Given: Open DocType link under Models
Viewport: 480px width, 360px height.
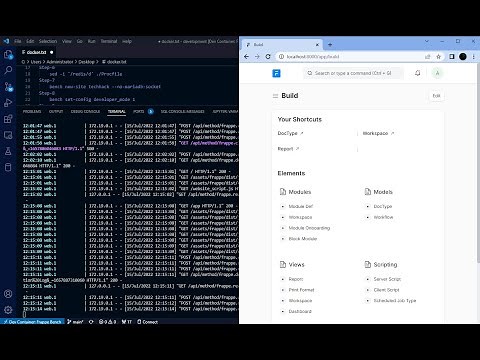Looking at the screenshot, I should (383, 206).
